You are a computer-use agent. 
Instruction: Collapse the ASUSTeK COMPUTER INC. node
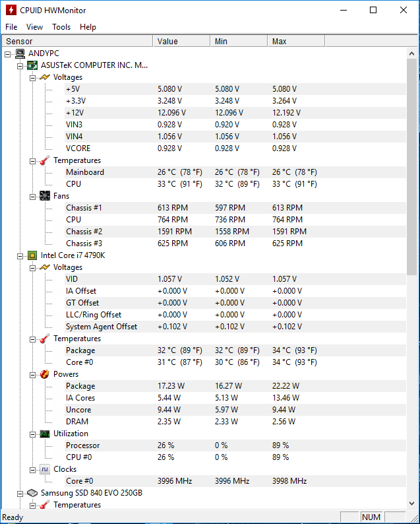pyautogui.click(x=20, y=66)
